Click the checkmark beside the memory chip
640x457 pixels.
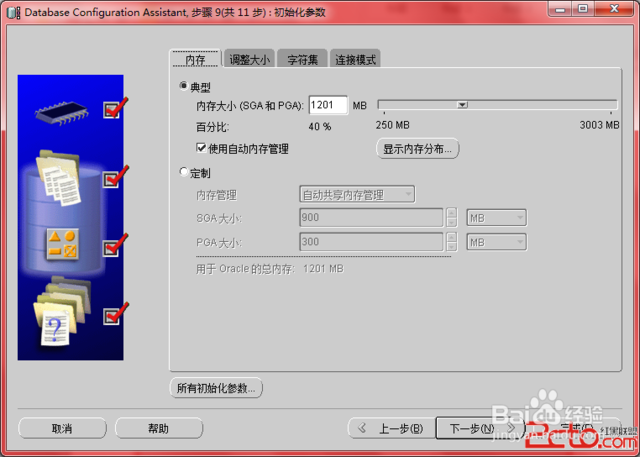116,107
